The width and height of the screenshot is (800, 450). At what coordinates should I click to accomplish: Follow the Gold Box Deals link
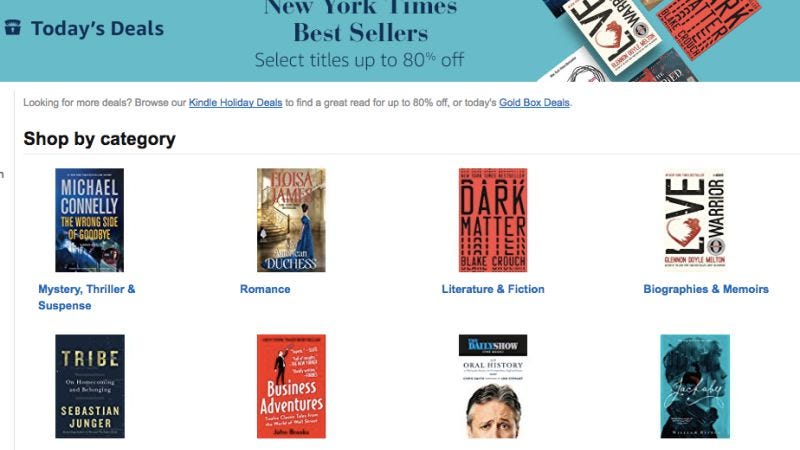click(534, 103)
